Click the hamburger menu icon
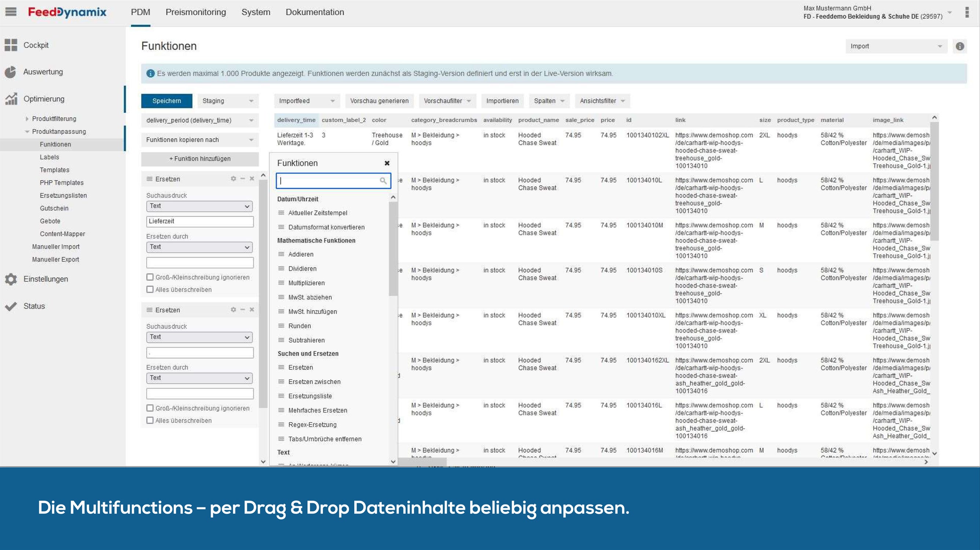This screenshot has width=980, height=550. click(x=11, y=12)
